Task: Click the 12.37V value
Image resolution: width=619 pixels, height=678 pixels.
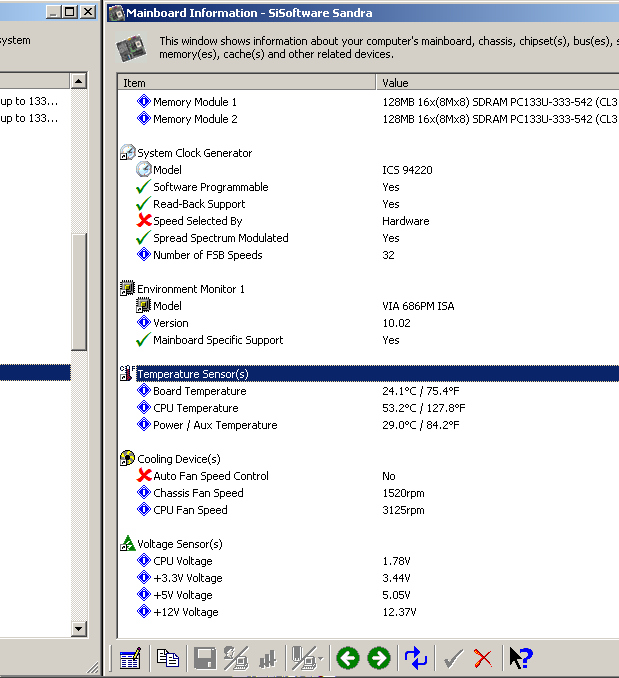Action: click(x=399, y=612)
